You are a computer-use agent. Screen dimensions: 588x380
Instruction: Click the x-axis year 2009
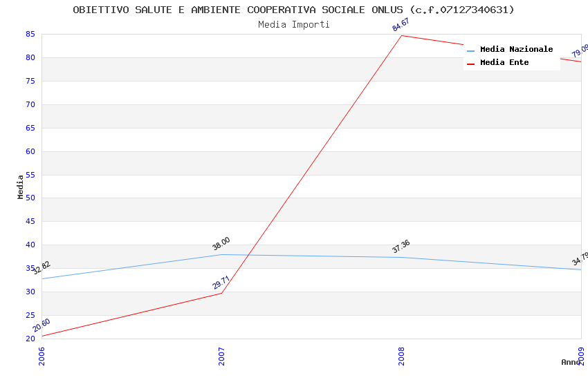[x=581, y=356]
